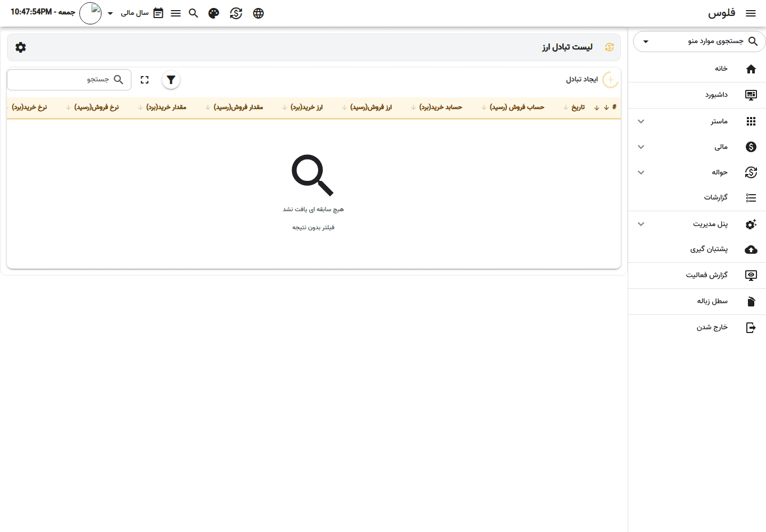This screenshot has height=532, width=766.
Task: Focus the جستجوی موارد منو search box
Action: [x=700, y=41]
